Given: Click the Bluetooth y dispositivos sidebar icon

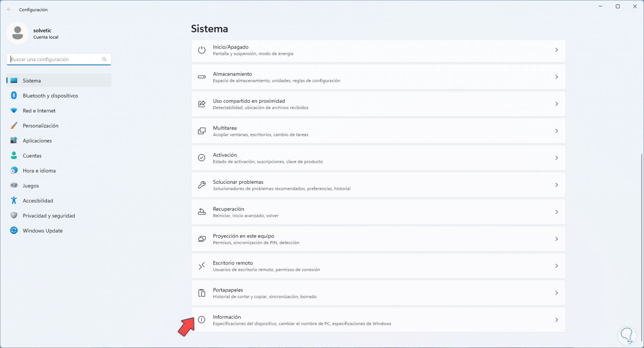Looking at the screenshot, I should point(14,96).
